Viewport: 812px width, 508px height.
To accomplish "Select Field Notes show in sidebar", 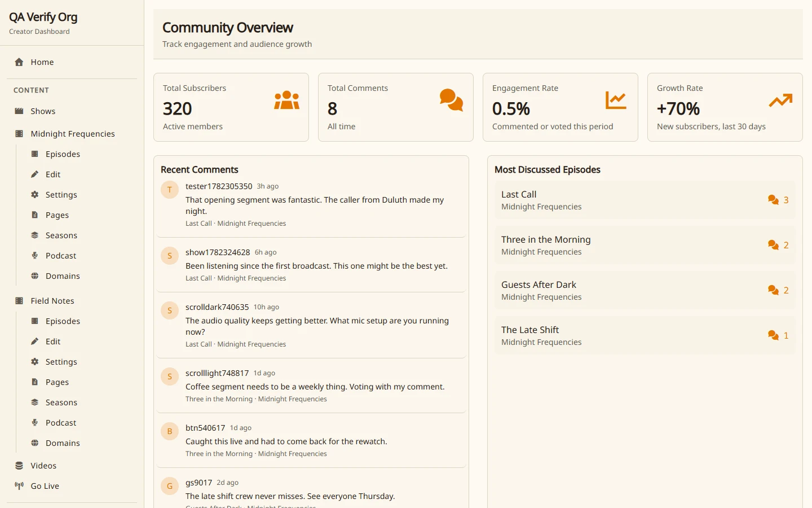I will point(72,301).
